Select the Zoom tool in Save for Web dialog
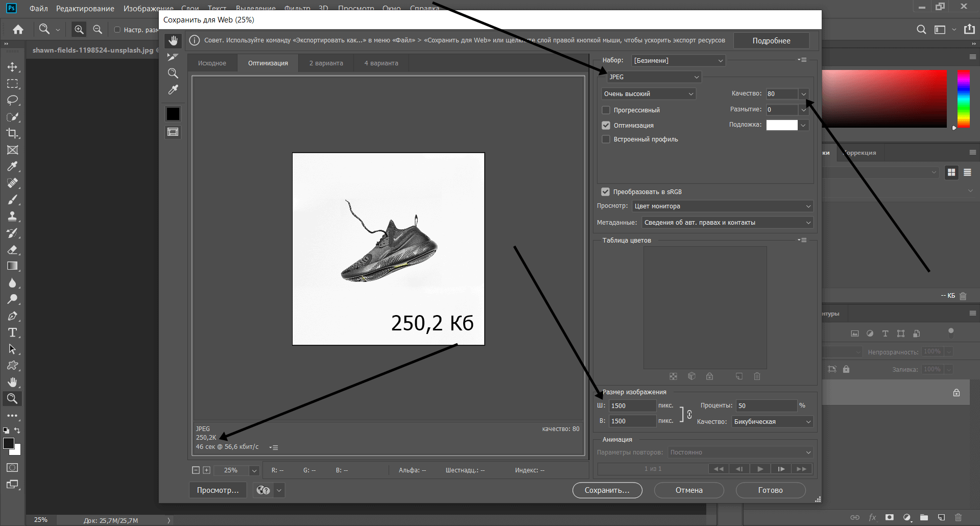Image resolution: width=980 pixels, height=526 pixels. click(173, 74)
